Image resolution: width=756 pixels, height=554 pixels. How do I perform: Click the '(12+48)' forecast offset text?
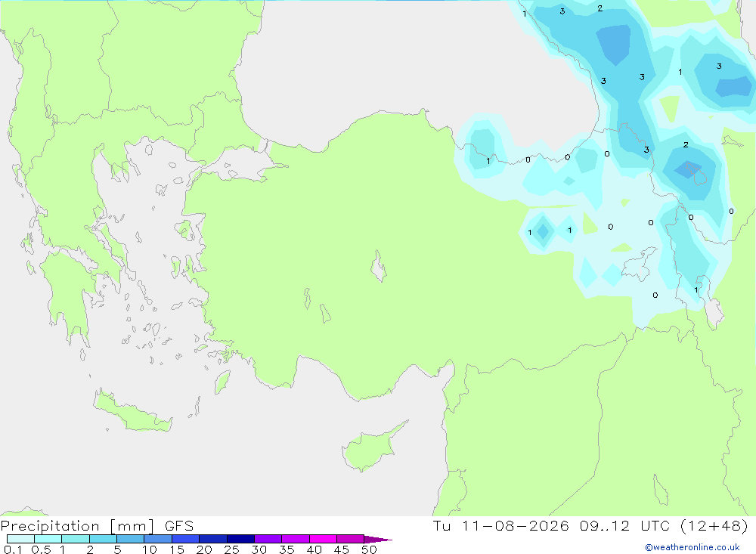pyautogui.click(x=714, y=525)
